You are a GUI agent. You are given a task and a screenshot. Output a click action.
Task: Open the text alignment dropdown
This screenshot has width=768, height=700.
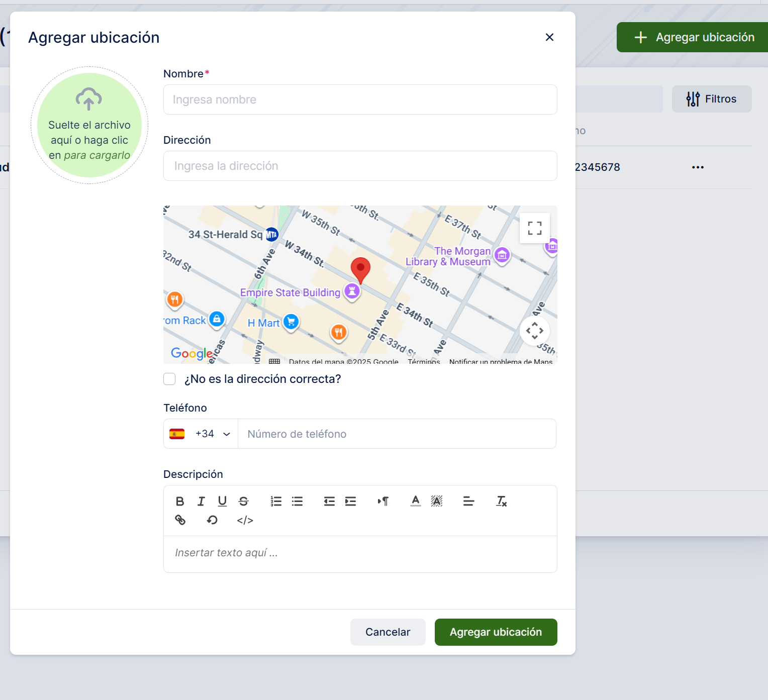point(468,501)
